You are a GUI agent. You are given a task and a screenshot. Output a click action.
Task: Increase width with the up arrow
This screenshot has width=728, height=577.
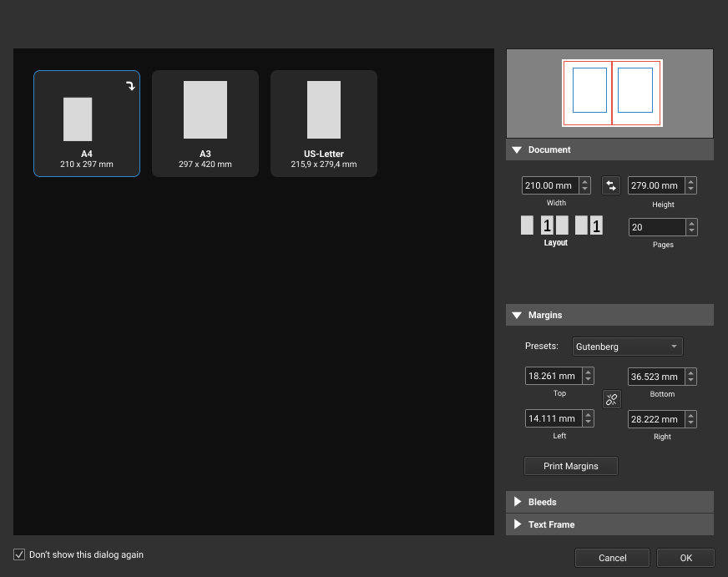coord(584,181)
